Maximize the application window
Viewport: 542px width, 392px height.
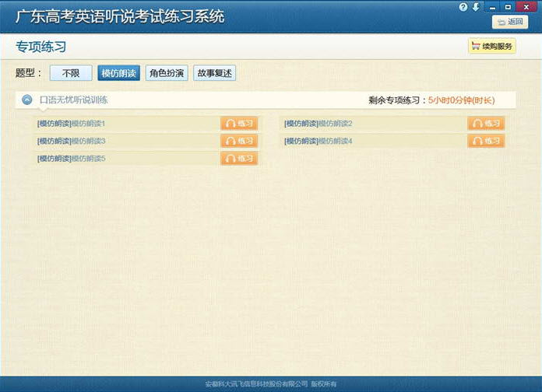tap(508, 7)
